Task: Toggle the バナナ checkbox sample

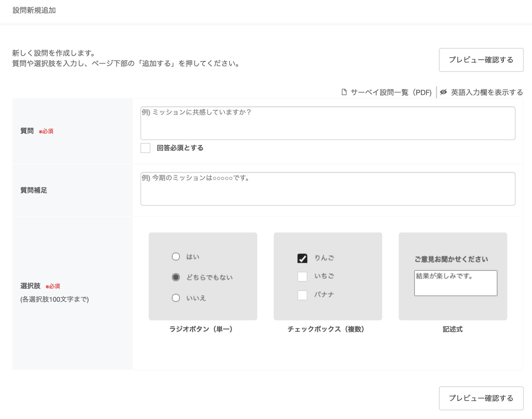Action: pos(302,295)
